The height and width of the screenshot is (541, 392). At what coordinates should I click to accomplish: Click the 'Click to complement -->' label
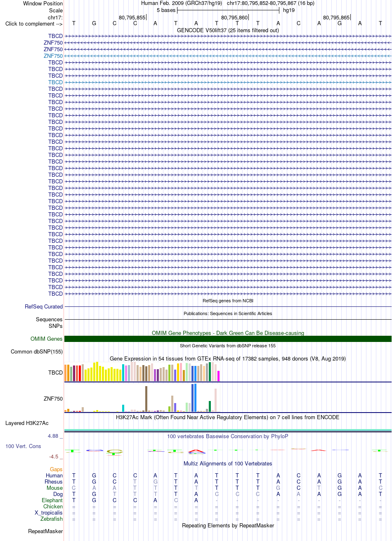click(34, 24)
